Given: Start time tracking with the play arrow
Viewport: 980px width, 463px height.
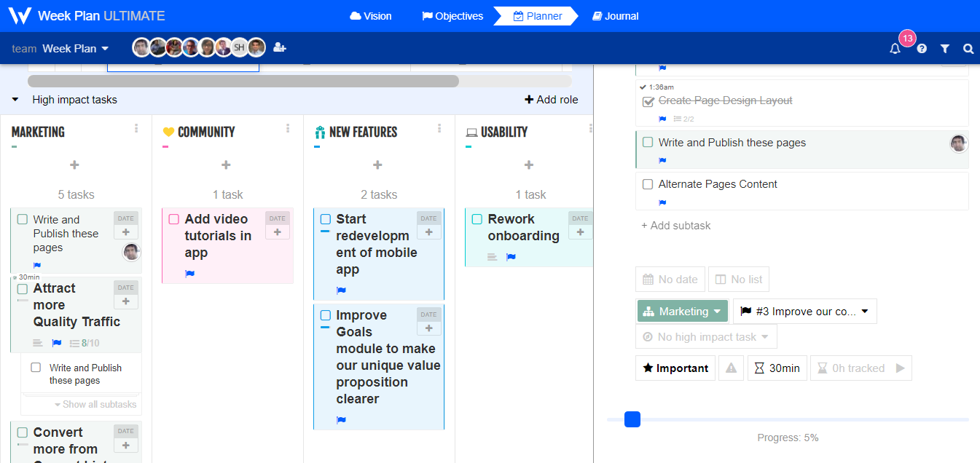Looking at the screenshot, I should [x=898, y=368].
